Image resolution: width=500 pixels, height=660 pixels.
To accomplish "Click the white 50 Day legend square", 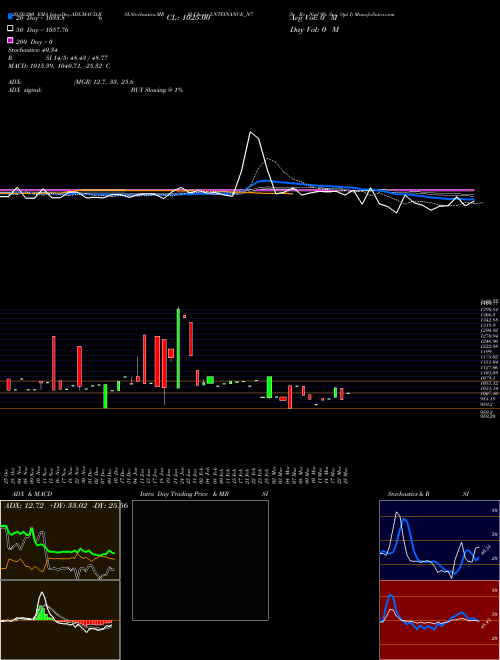I will point(11,28).
